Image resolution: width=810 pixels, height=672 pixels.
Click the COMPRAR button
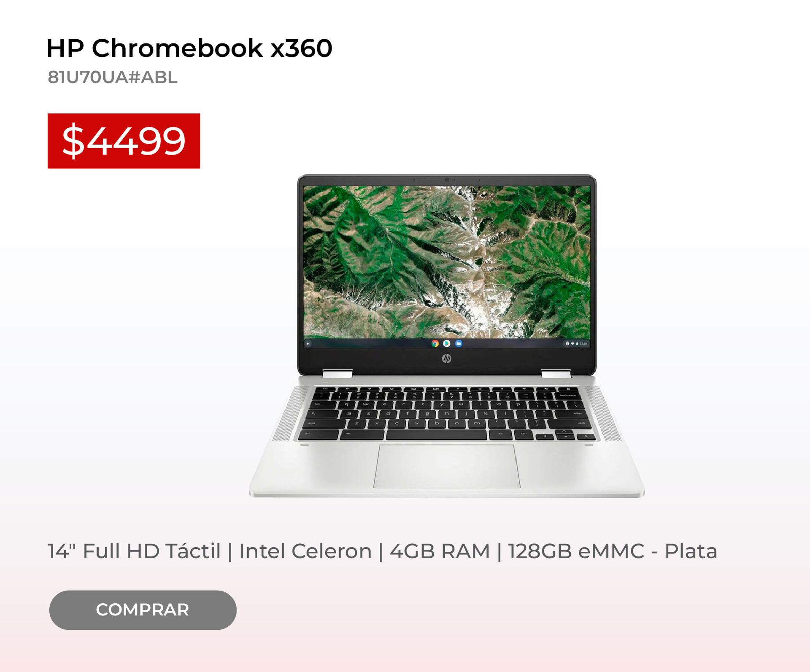pos(143,610)
